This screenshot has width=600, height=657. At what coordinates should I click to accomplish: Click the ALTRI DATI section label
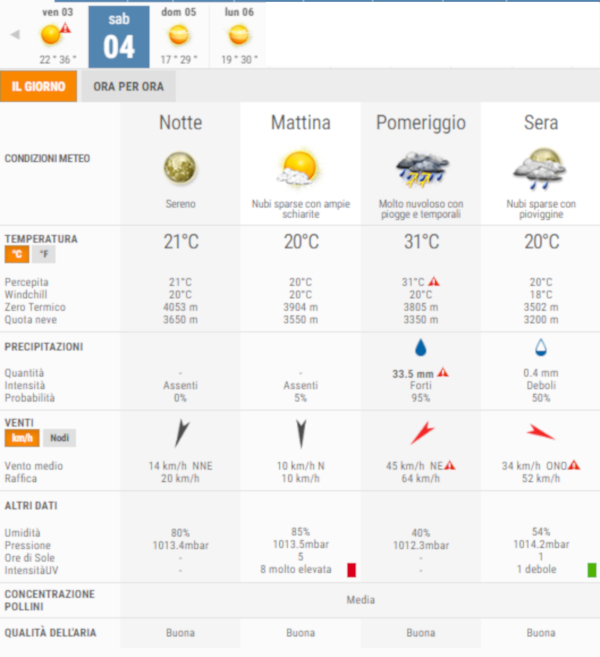(x=31, y=506)
